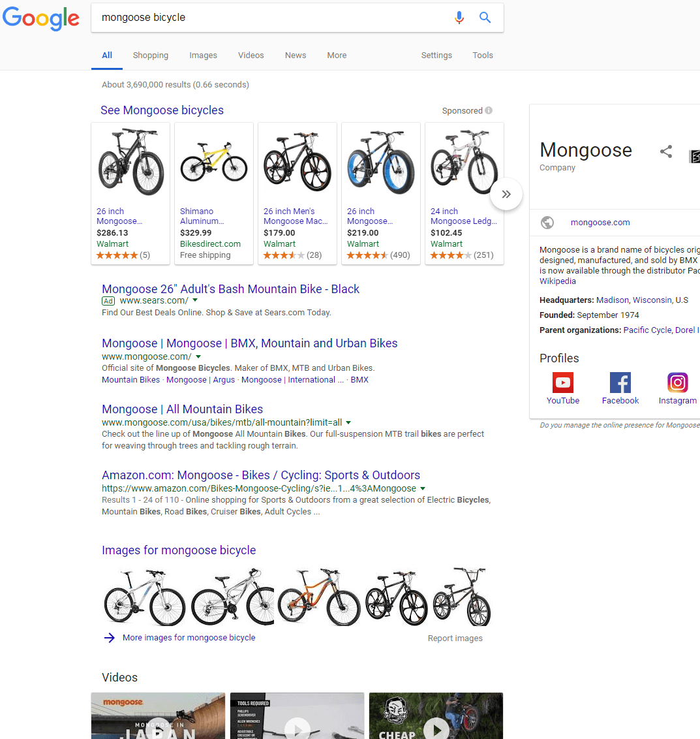700x739 pixels.
Task: Click the share icon in the Mongoose panel
Action: pyautogui.click(x=666, y=151)
